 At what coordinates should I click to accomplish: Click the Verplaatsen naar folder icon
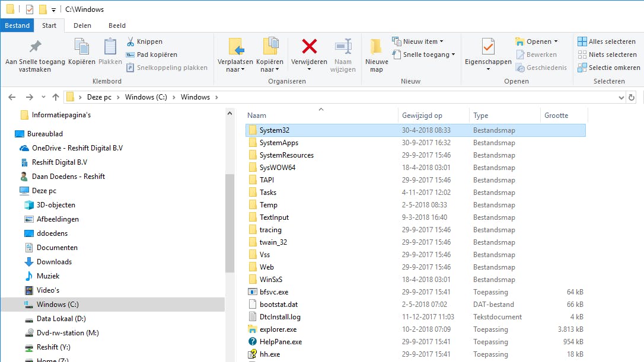coord(236,46)
